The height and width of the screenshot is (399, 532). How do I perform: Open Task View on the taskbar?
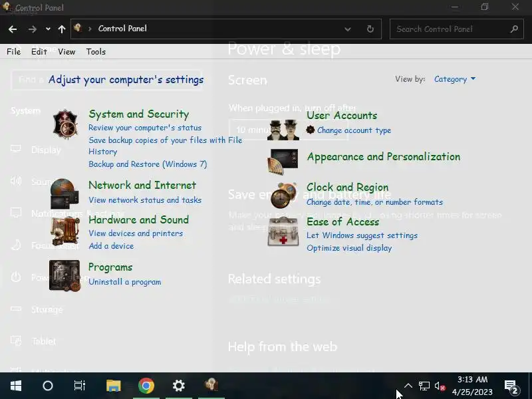pos(79,386)
